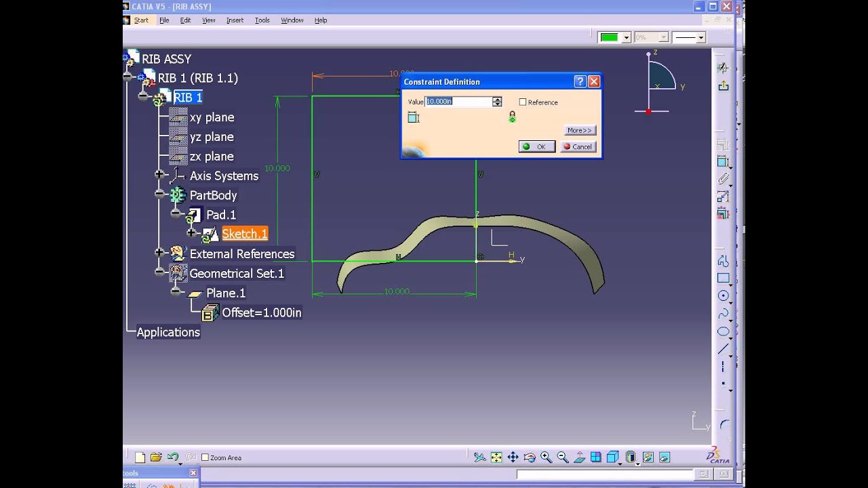Select the Axis sketch tool
Image resolution: width=868 pixels, height=488 pixels.
point(723,367)
